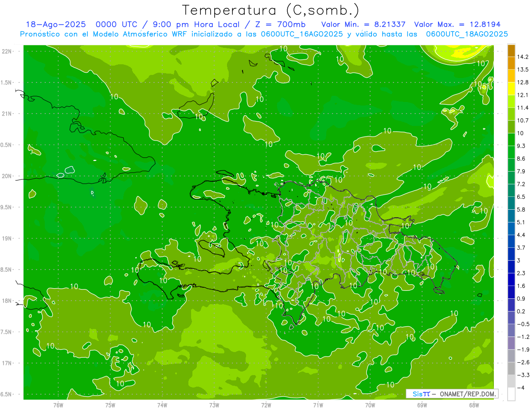Pick the yellow swatch between 12.1 and 12.8
The image size is (532, 411).
[511, 89]
